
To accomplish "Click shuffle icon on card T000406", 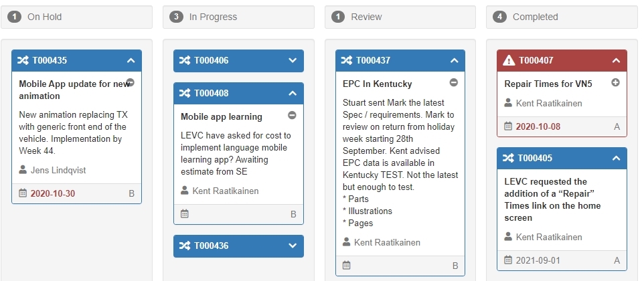I will pyautogui.click(x=185, y=60).
